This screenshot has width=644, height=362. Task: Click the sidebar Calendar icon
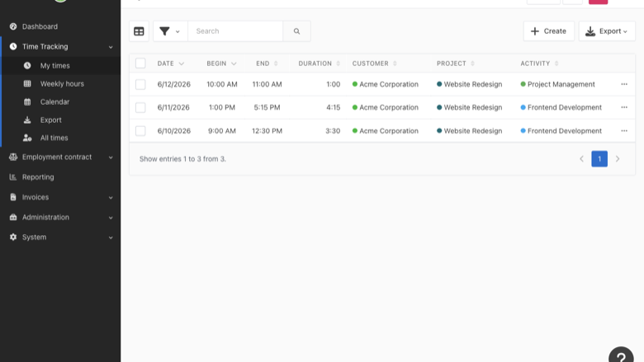(27, 101)
